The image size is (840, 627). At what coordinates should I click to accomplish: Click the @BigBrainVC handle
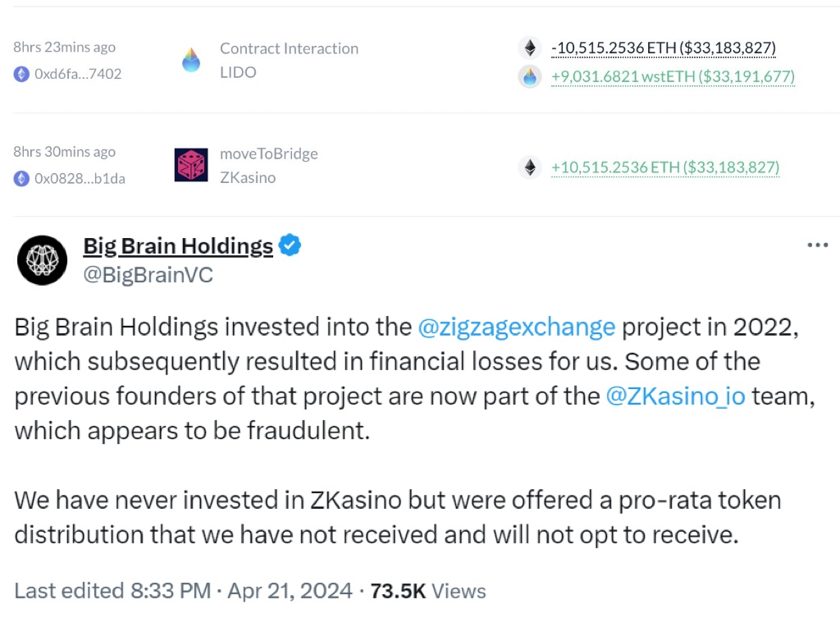tap(148, 275)
